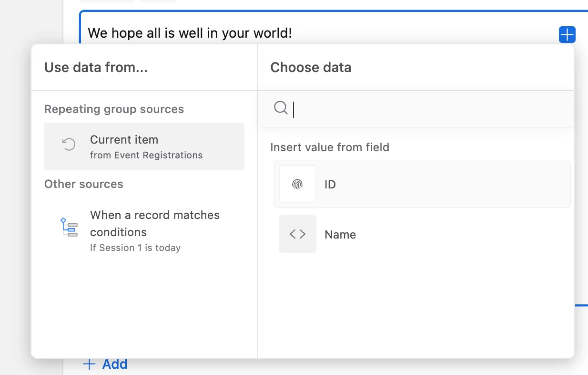Click the 'If Session 1 is today' subtitle
Viewport: 588px width, 375px height.
pyautogui.click(x=135, y=248)
